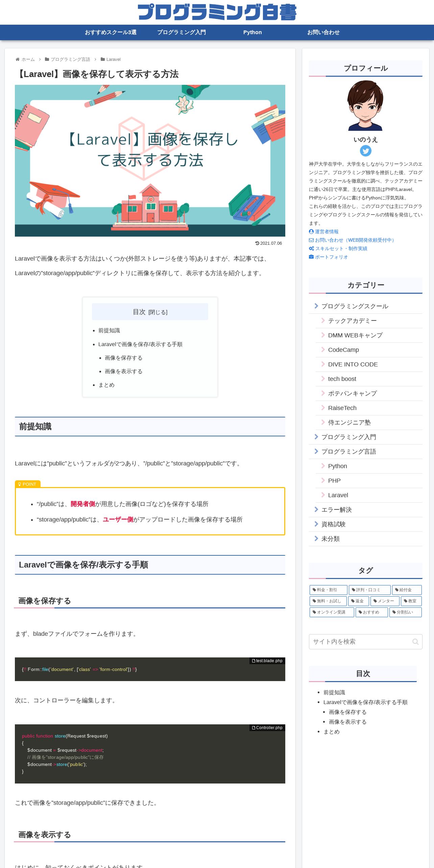This screenshot has width=434, height=868.
Task: Select the 評判・口コミ tag
Action: [369, 590]
